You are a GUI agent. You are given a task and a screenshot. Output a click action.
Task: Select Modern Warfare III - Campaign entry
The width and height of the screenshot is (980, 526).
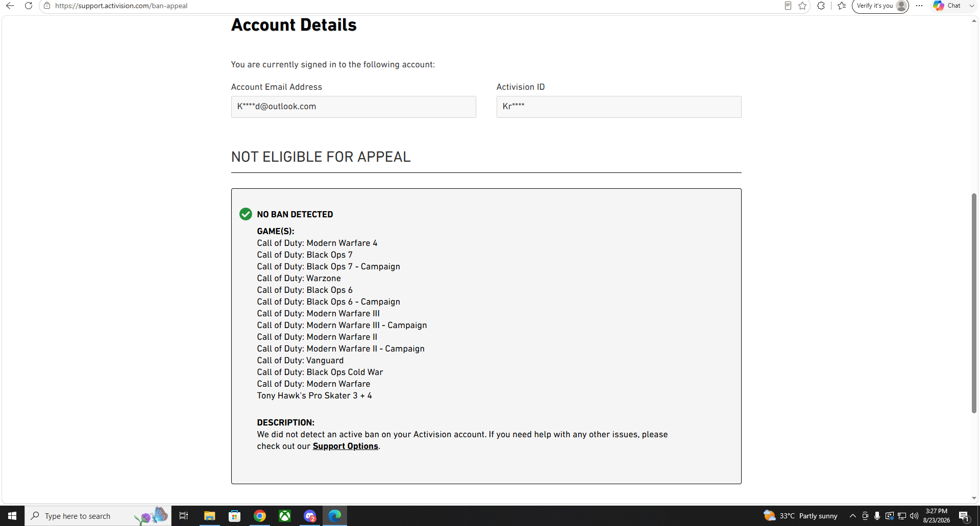pyautogui.click(x=342, y=325)
